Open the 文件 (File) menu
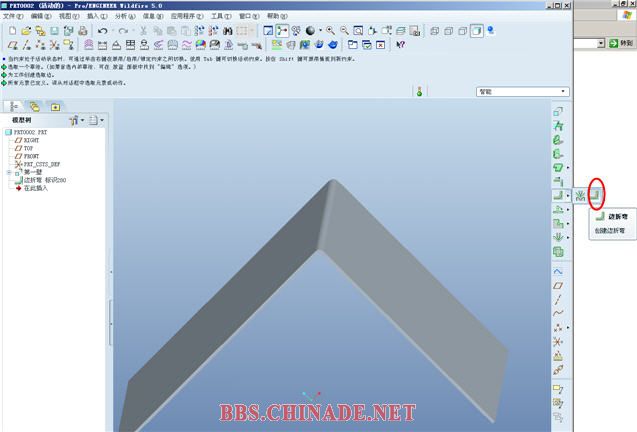This screenshot has height=432, width=637. coord(13,16)
